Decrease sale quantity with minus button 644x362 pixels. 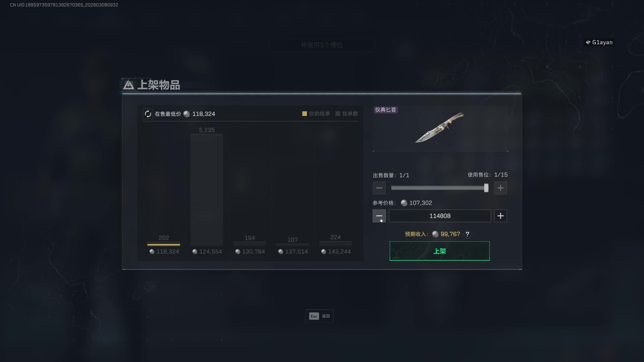point(379,188)
